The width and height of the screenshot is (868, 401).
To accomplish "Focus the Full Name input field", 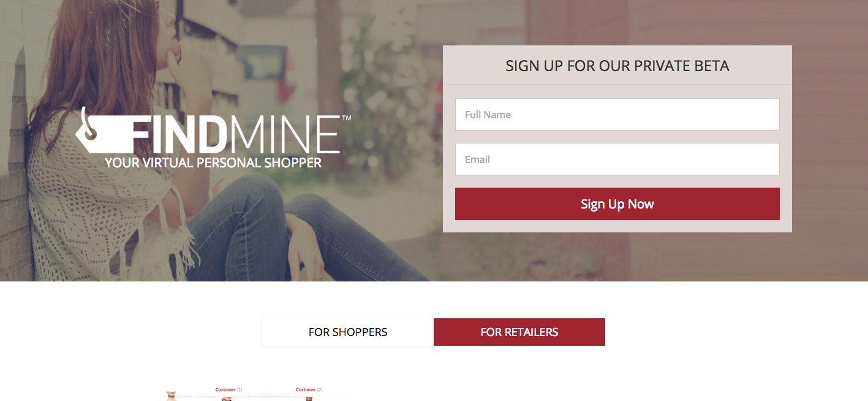I will (617, 115).
